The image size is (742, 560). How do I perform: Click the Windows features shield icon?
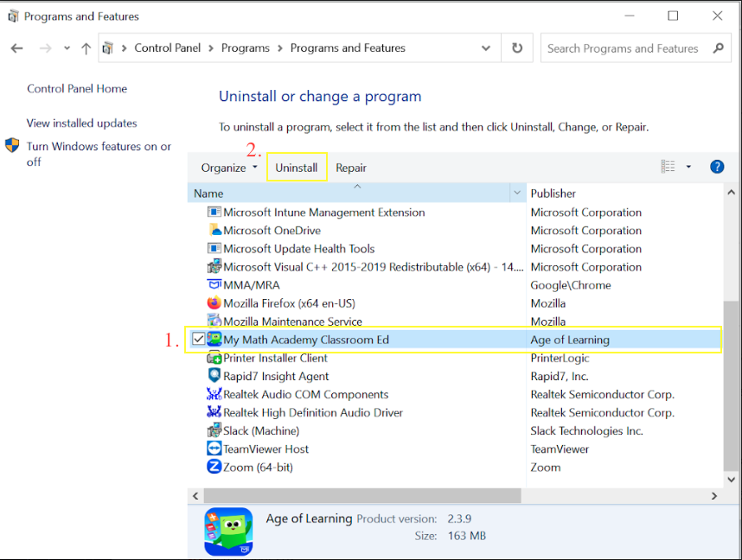point(12,145)
